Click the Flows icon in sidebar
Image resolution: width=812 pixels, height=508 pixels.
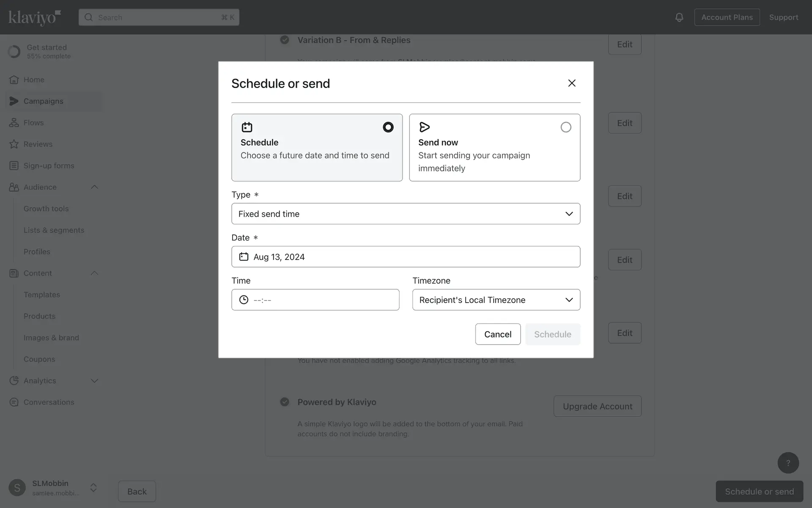pyautogui.click(x=14, y=123)
